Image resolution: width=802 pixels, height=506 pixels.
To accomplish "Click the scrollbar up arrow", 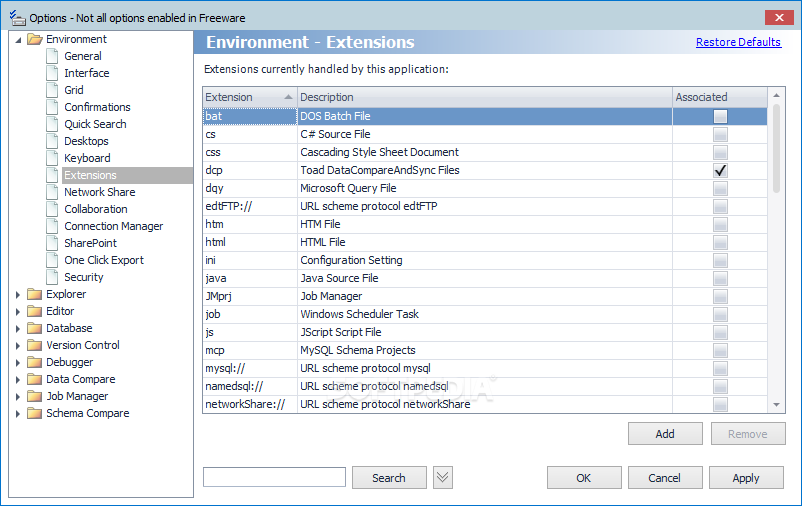I will 776,95.
